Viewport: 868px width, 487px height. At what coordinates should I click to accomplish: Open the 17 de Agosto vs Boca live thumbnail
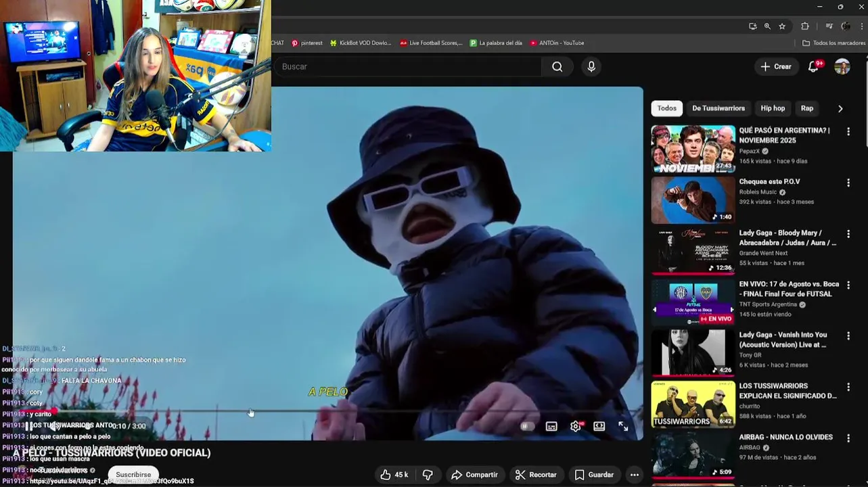pos(693,302)
